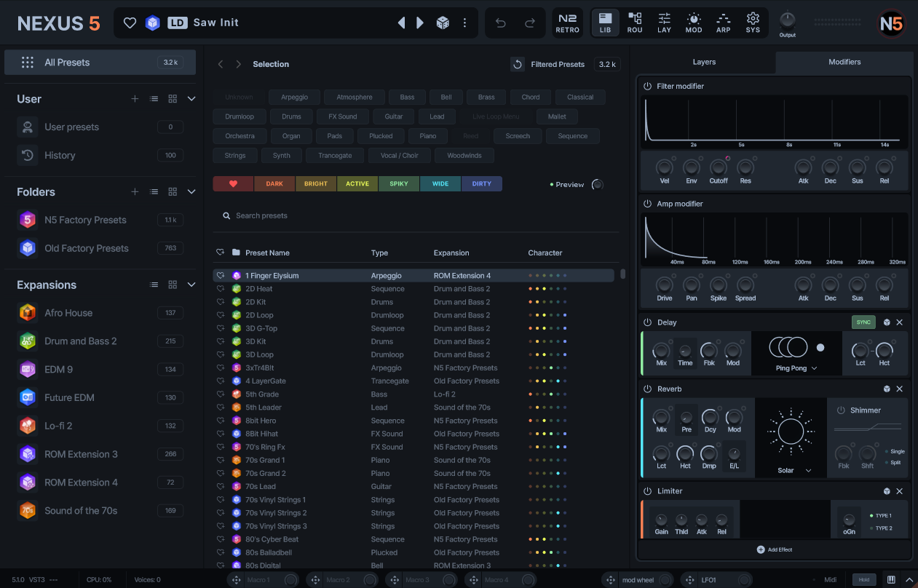Open the keyboard icon in bottom bar
The width and height of the screenshot is (918, 588).
pyautogui.click(x=891, y=580)
